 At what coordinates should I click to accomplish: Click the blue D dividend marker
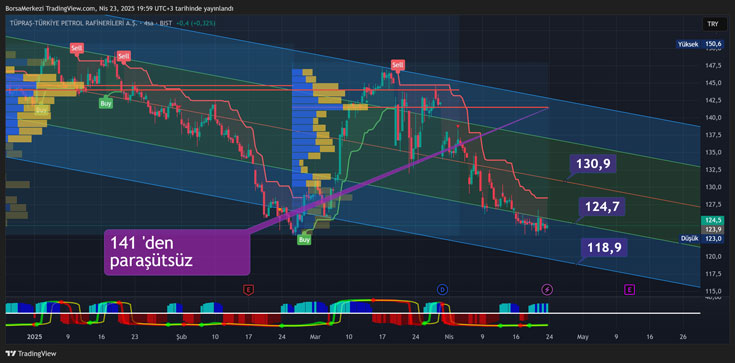tap(442, 289)
